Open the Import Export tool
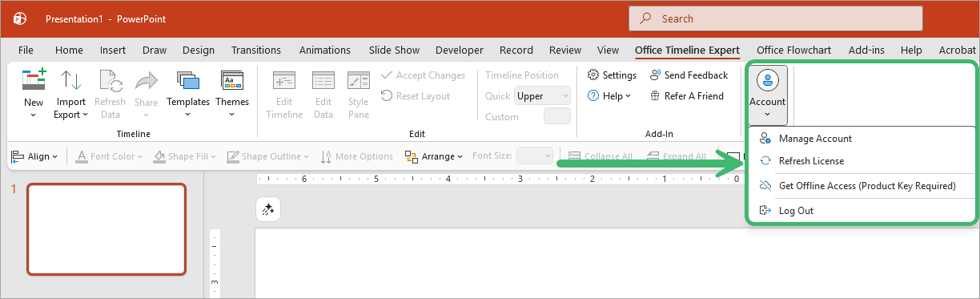980x299 pixels. pos(71,95)
